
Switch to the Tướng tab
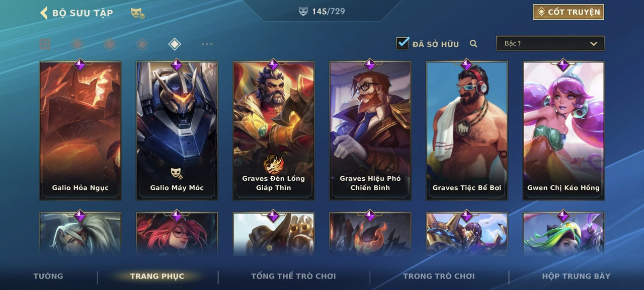tap(48, 276)
